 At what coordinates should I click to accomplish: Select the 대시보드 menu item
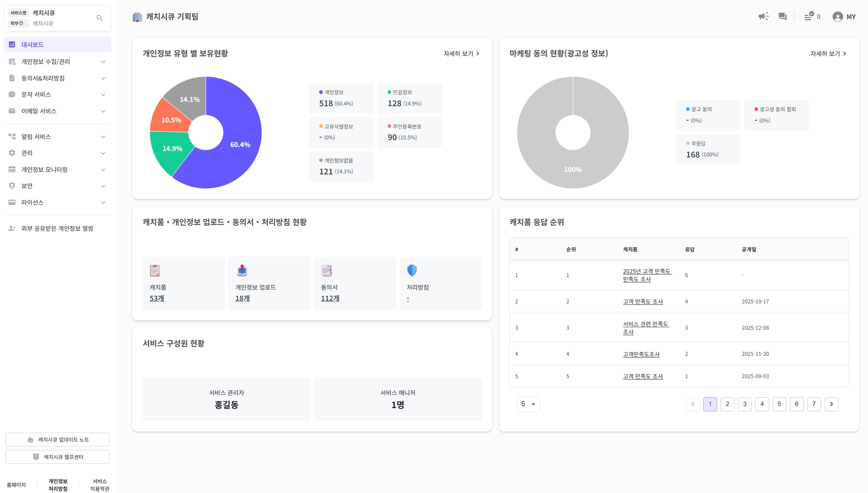tap(57, 45)
